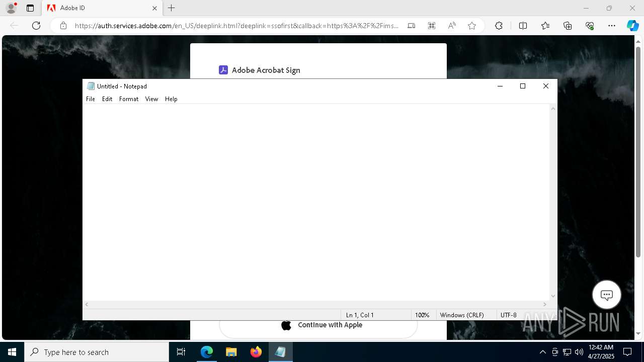Open Copilot sidebar in Edge

point(632,26)
